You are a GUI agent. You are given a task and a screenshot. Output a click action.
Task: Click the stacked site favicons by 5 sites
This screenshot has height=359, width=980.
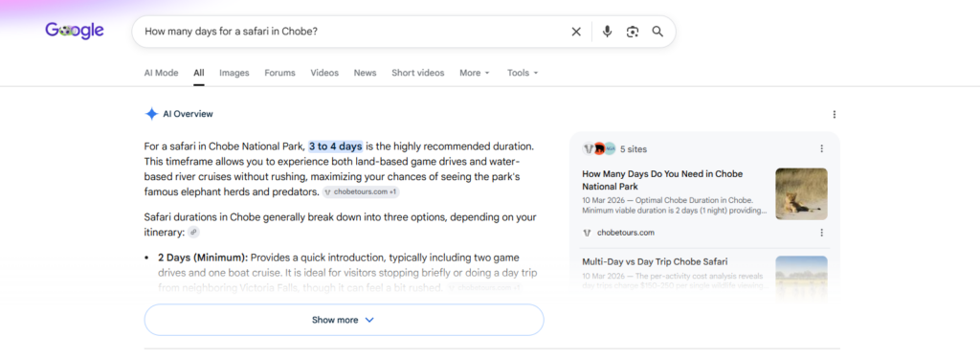(599, 148)
